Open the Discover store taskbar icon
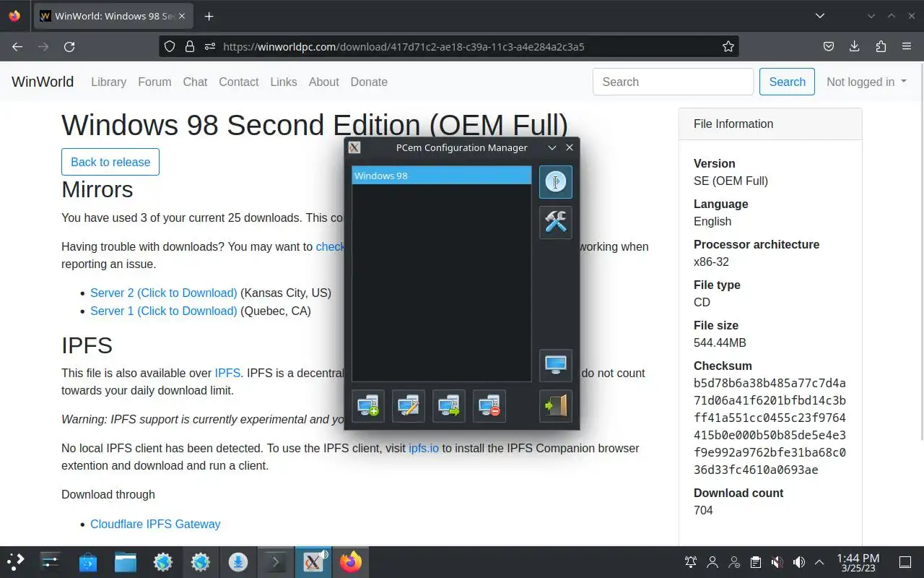The height and width of the screenshot is (578, 924). 88,562
